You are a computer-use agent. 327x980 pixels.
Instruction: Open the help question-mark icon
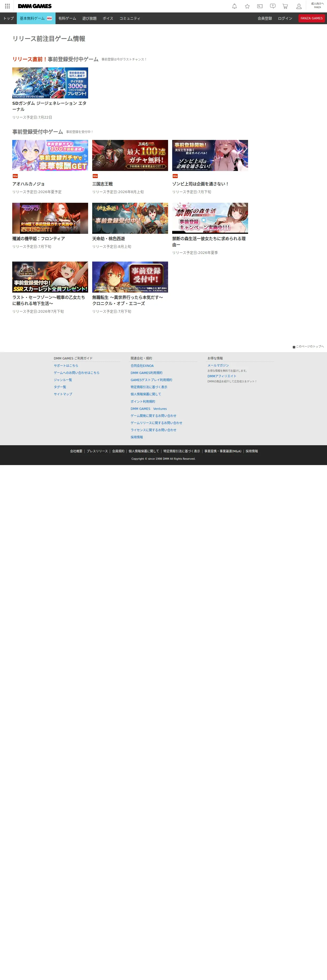(272, 6)
